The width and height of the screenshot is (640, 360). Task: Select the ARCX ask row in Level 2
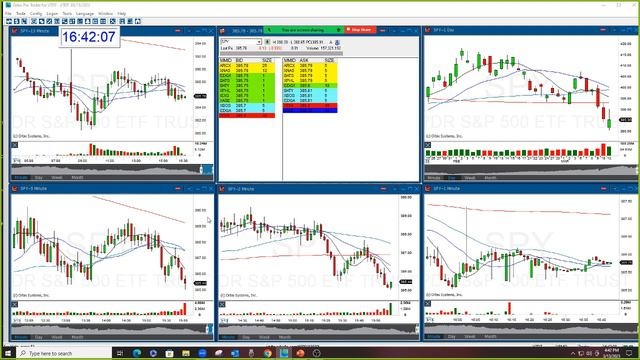(x=310, y=65)
